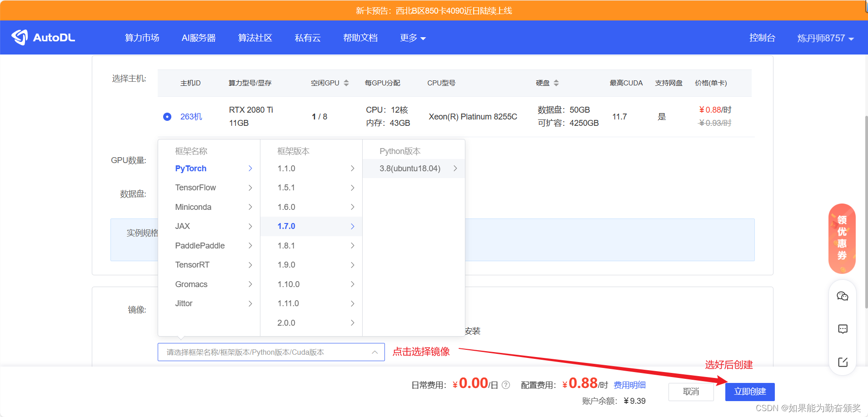
Task: Expand TensorRT framework option
Action: (209, 265)
